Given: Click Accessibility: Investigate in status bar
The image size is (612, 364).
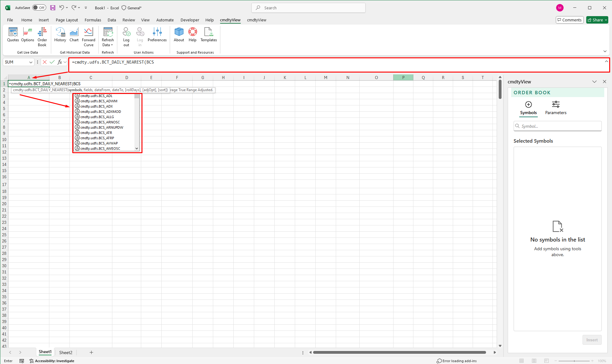Looking at the screenshot, I should [52, 361].
